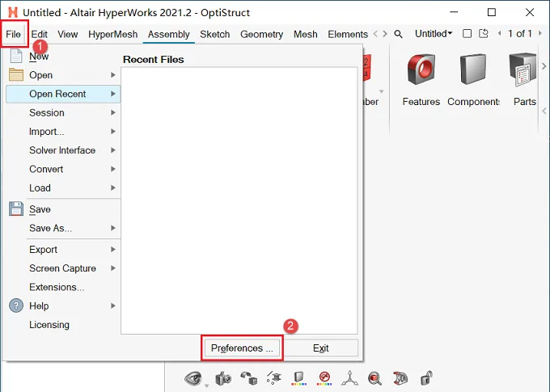Click the red circle with color bar icon
550x392 pixels.
click(324, 378)
